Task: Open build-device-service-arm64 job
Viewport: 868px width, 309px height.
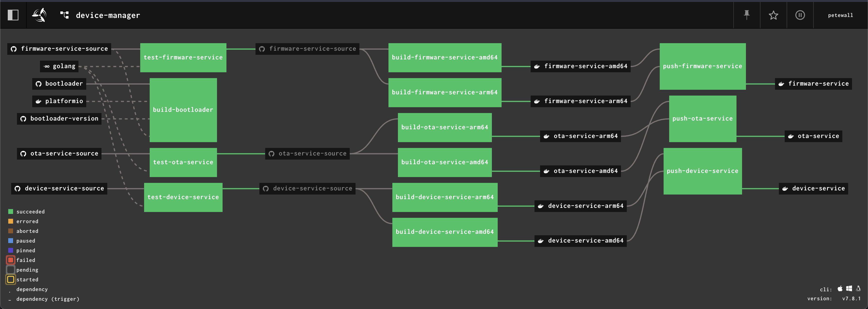Action: coord(445,197)
